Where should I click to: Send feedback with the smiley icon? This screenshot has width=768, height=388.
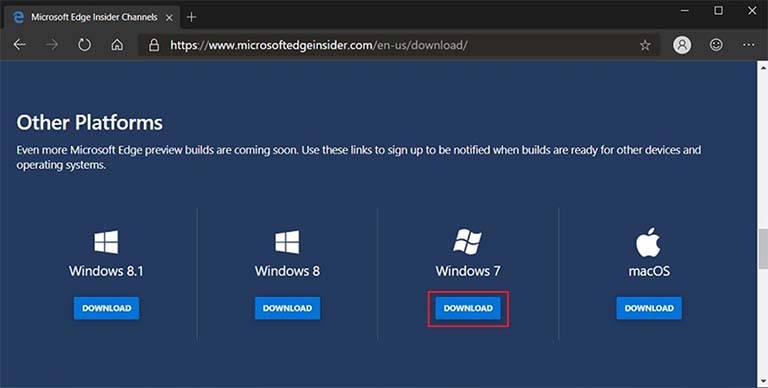[x=716, y=45]
